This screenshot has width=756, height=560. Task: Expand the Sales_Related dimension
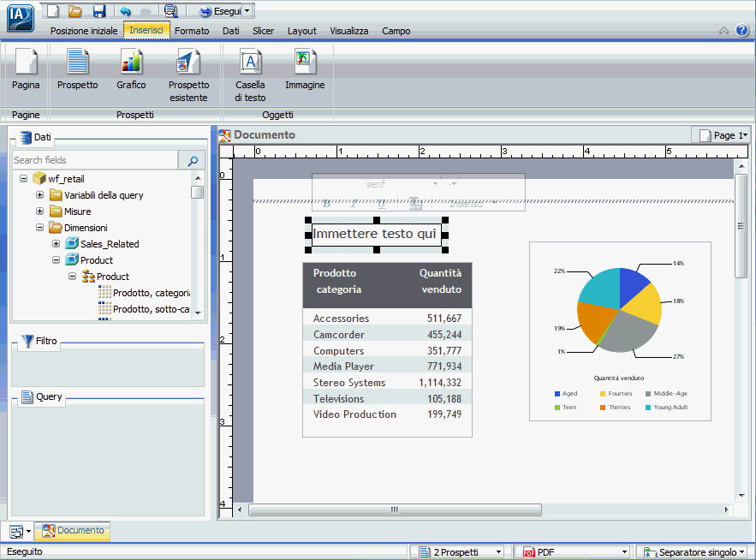(x=56, y=244)
